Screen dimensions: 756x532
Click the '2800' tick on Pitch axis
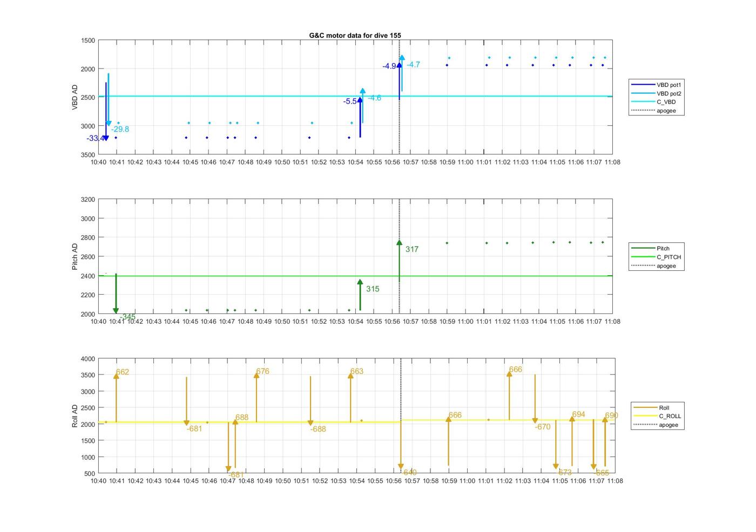pos(88,237)
